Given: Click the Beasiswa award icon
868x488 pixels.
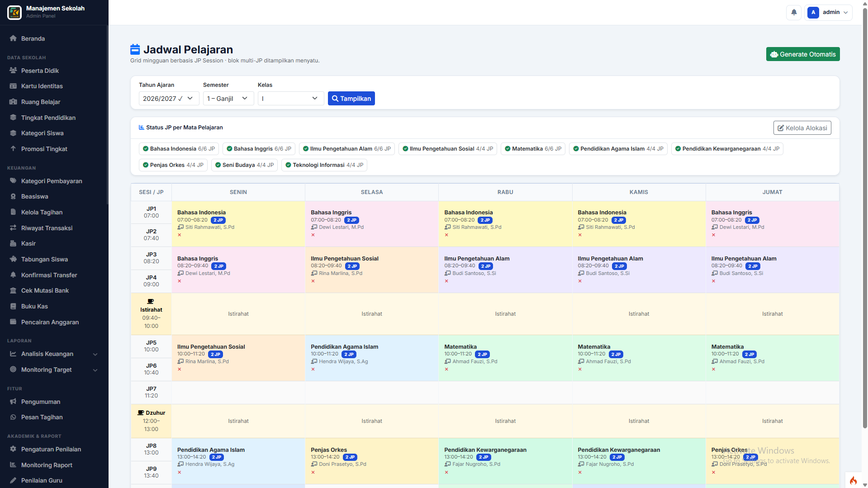Looking at the screenshot, I should (13, 196).
